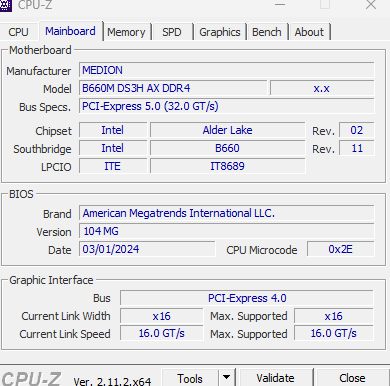
Task: Go to the SPD tab
Action: [172, 32]
